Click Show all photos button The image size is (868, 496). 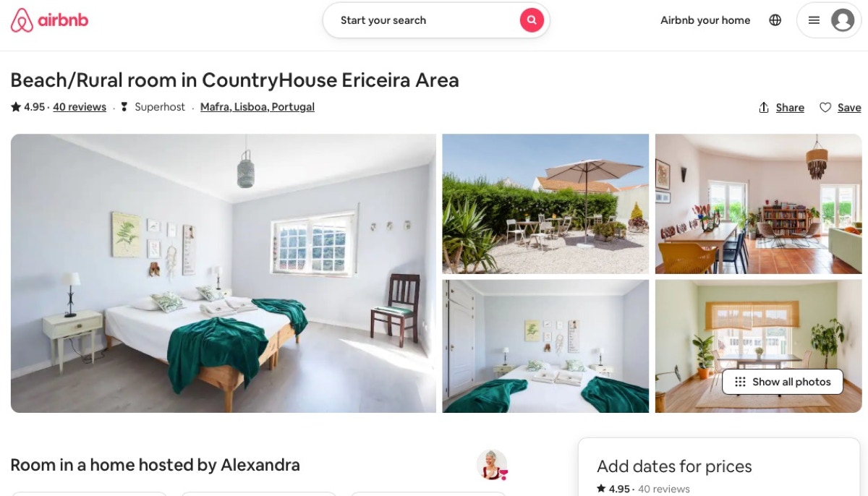[783, 382]
